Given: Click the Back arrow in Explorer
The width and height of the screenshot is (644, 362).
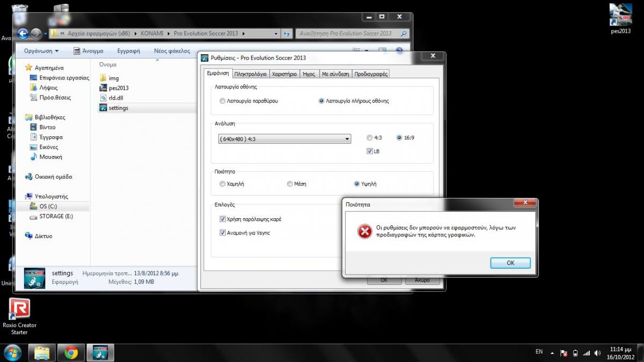Looking at the screenshot, I should 23,34.
